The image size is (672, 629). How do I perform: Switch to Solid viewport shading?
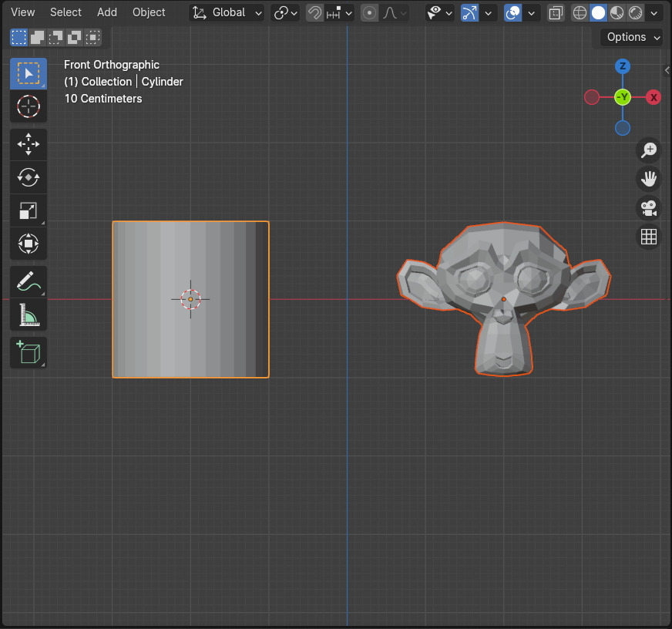pos(598,13)
